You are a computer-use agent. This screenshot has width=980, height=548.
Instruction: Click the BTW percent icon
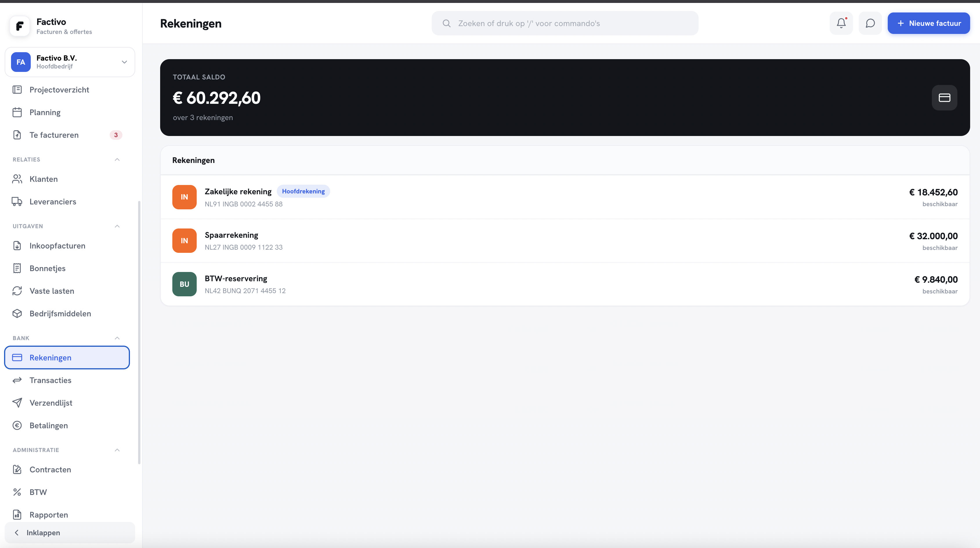[x=17, y=492]
